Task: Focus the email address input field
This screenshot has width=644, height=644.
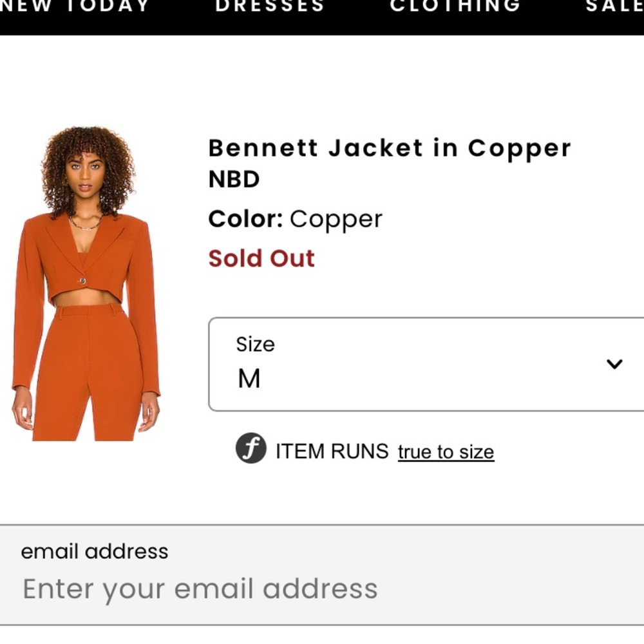Action: [322, 589]
